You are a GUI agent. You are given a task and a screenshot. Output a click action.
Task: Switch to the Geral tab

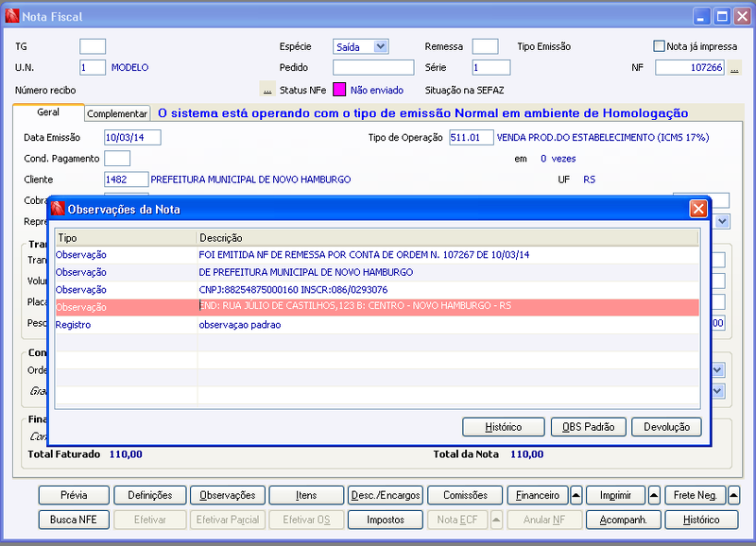[x=48, y=112]
